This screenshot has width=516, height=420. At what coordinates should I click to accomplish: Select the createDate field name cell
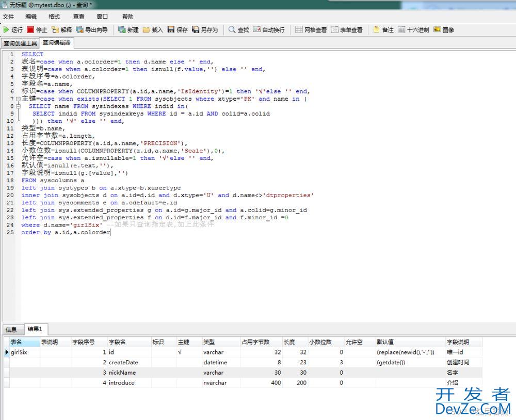(x=130, y=362)
